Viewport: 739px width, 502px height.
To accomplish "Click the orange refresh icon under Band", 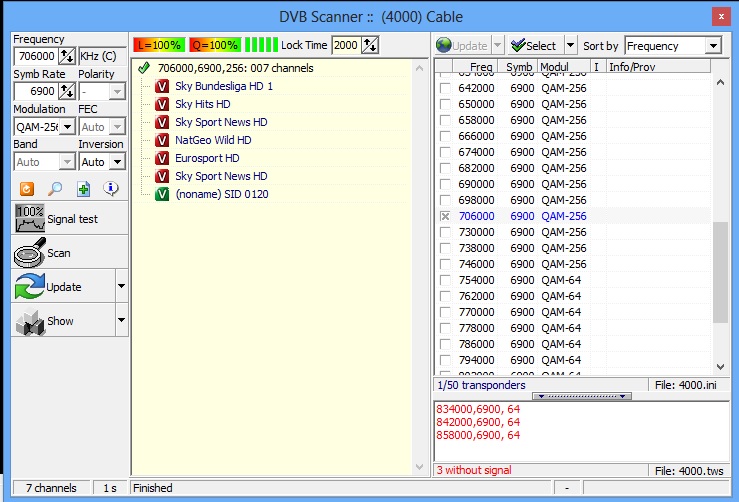I will [x=27, y=189].
